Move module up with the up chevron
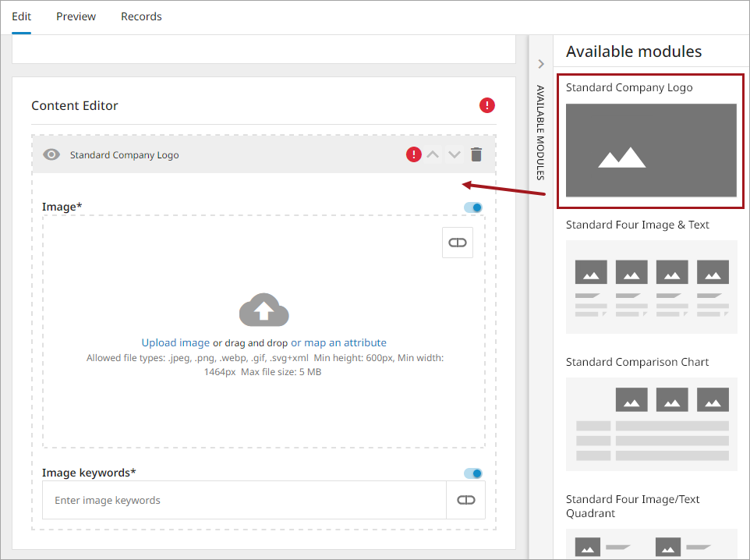The width and height of the screenshot is (750, 560). [x=433, y=154]
